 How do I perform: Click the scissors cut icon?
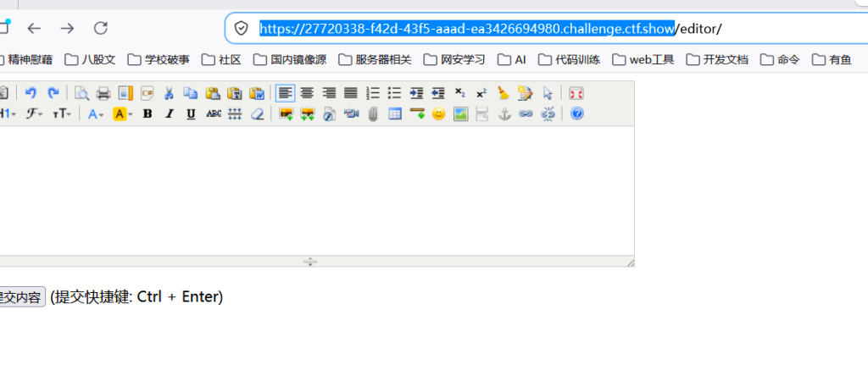pyautogui.click(x=169, y=93)
